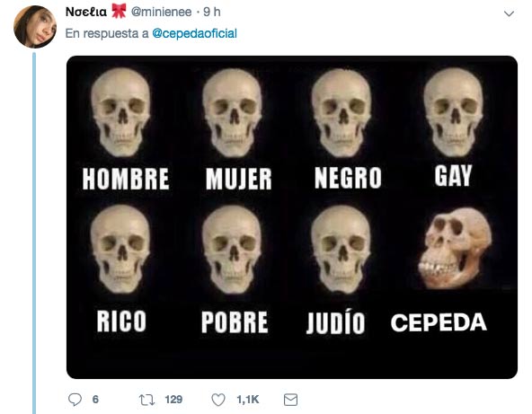Open the tweet via the 9 h timestamp

point(212,12)
